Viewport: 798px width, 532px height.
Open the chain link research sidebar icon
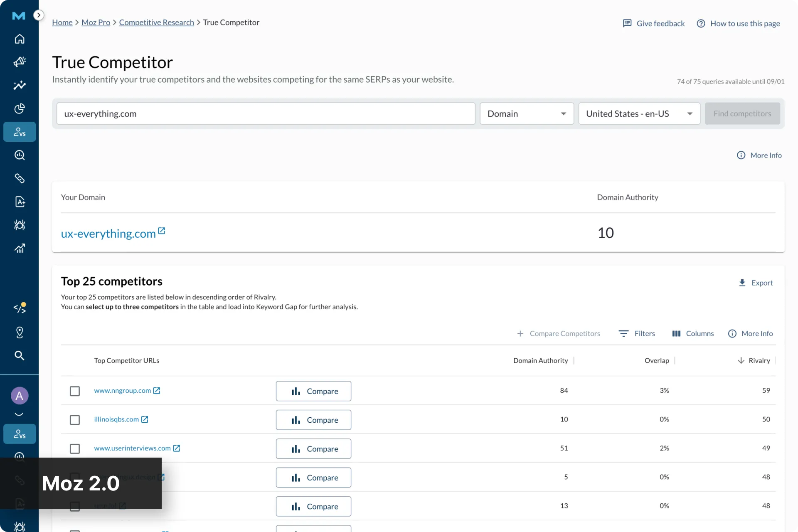(20, 178)
